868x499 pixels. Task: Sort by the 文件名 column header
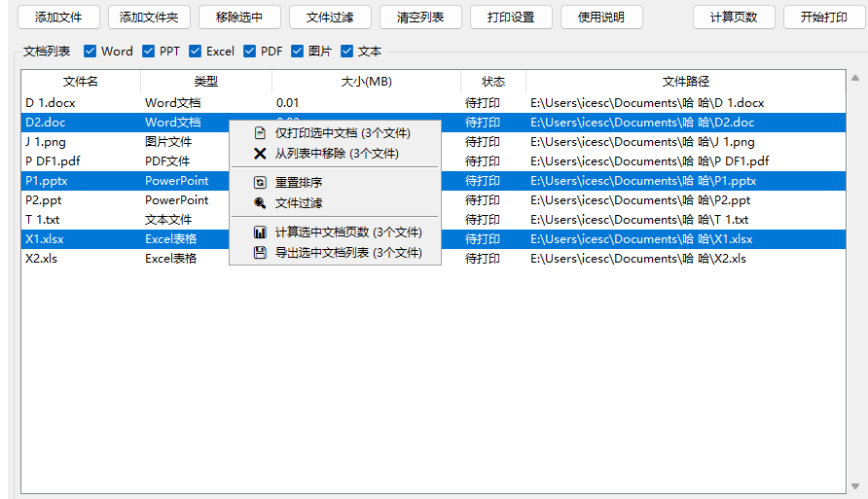pyautogui.click(x=81, y=82)
